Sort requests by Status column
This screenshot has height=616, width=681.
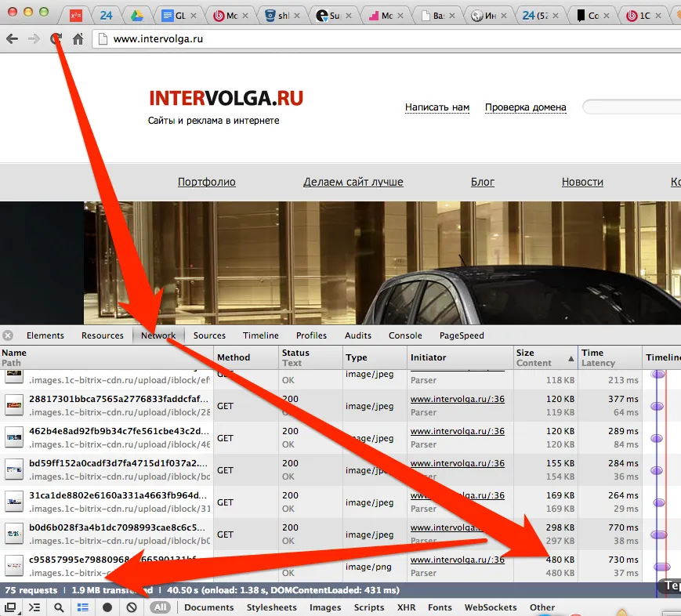pos(310,357)
